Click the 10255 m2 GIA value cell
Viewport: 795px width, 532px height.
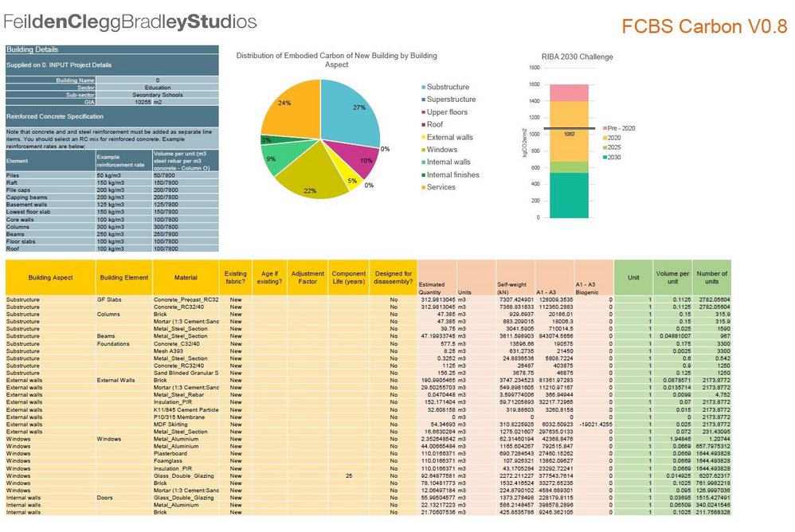[157, 102]
